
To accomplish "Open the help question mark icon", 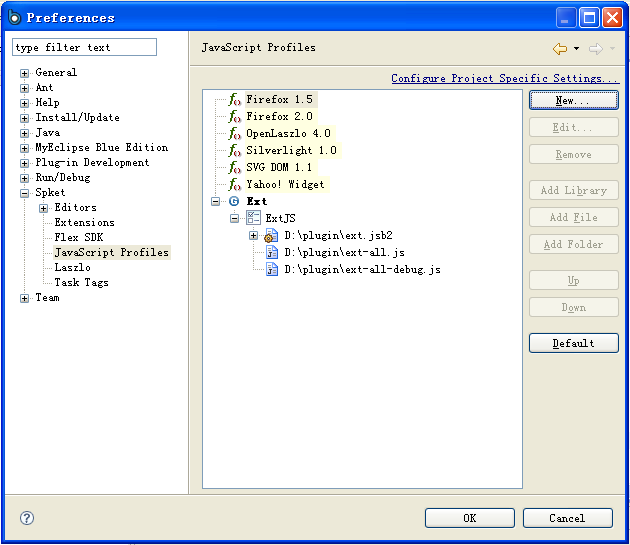I will [x=27, y=518].
